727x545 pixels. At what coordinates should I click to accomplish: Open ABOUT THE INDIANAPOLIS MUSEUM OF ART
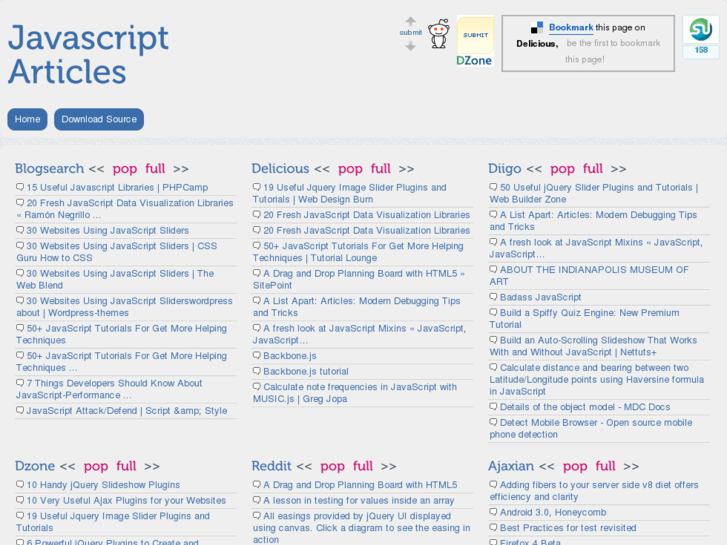tap(589, 276)
